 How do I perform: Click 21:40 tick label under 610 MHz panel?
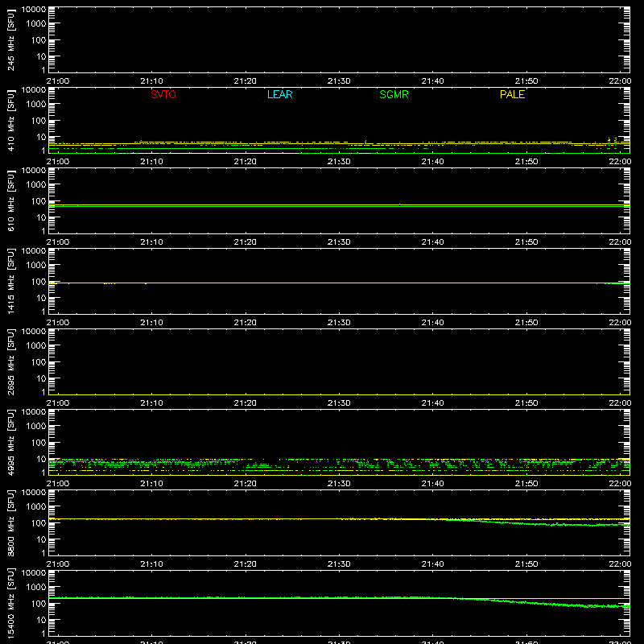[432, 242]
